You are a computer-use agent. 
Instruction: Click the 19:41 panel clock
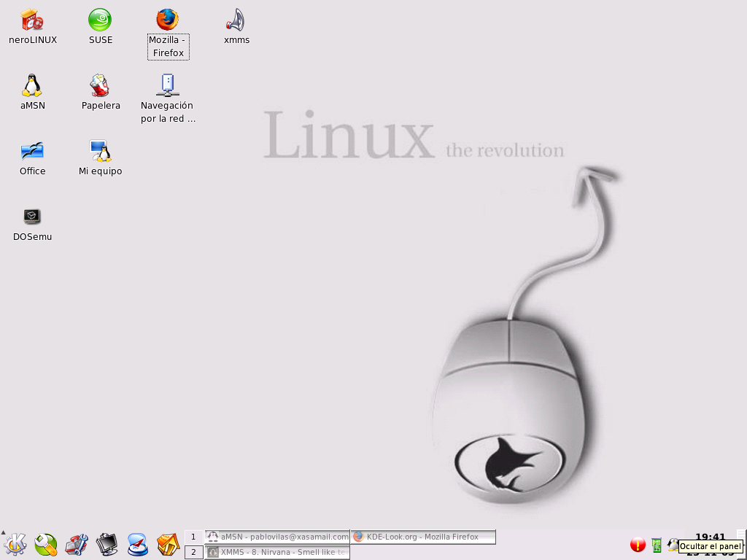[710, 537]
